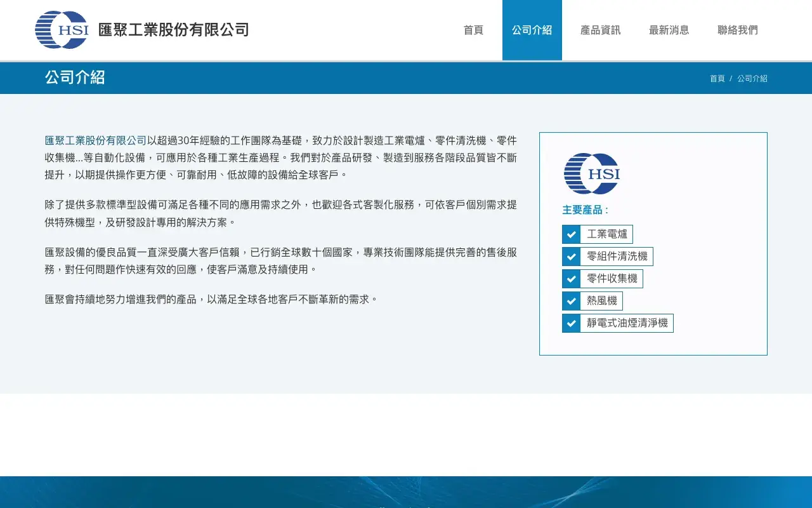The image size is (812, 508).
Task: Click the paragraph starting 匯聚會持續地努力
Action: (211, 299)
